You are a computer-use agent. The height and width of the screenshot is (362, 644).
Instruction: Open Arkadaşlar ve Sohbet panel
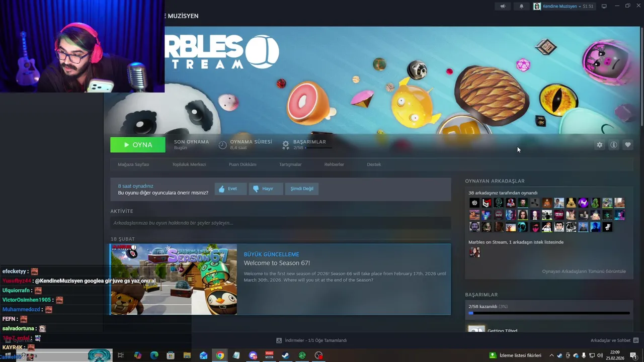point(614,340)
